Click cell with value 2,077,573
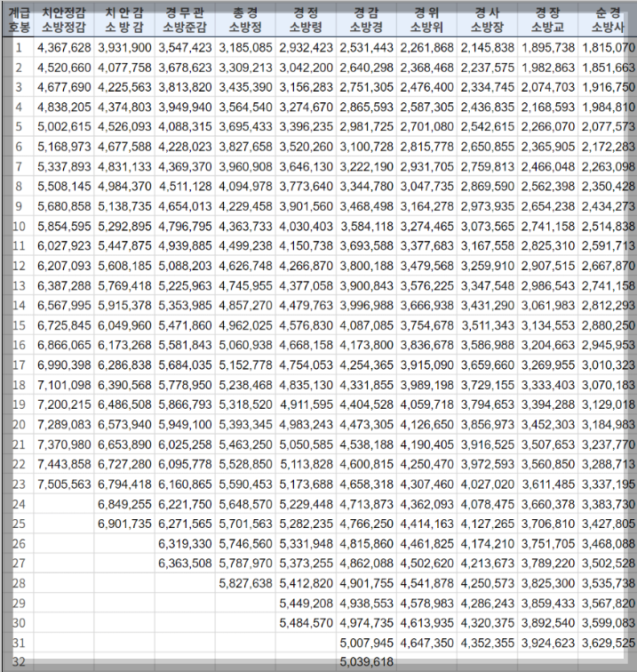Screen dimensions: 637x672 coord(608,127)
